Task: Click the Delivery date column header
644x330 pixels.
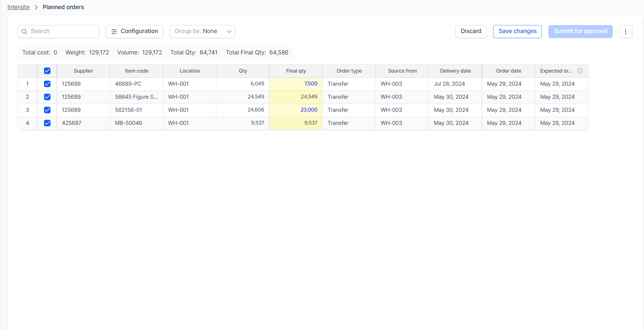Action: (x=455, y=71)
